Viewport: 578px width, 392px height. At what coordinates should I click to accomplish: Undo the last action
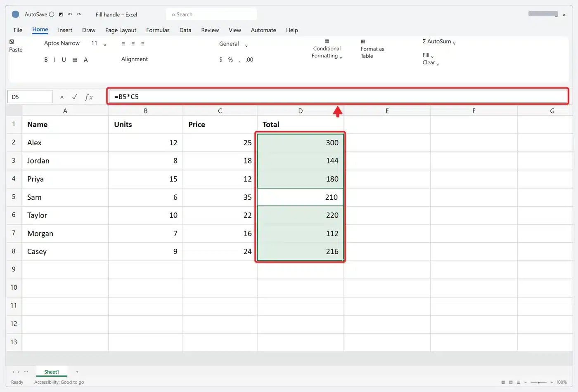tap(70, 14)
